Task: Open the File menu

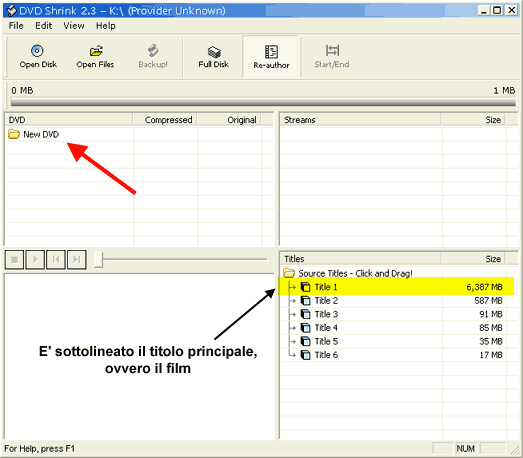Action: click(16, 26)
